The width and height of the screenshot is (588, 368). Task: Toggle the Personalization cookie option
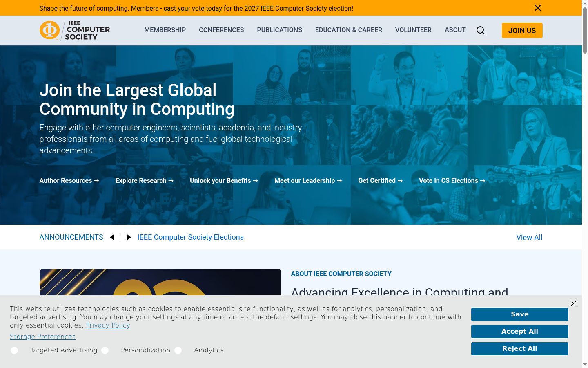105,350
